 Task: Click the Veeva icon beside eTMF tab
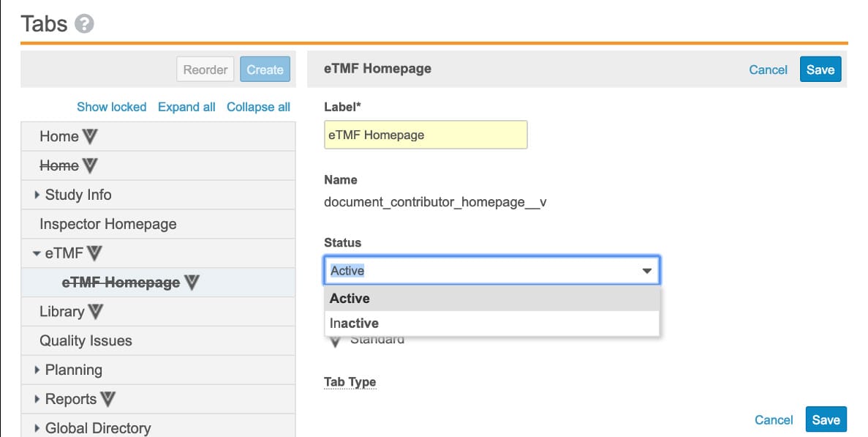(x=94, y=253)
